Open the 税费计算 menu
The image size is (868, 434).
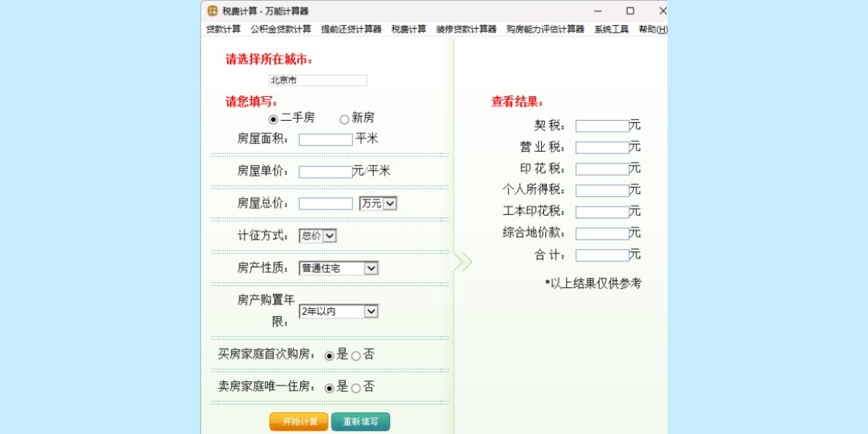[x=409, y=29]
